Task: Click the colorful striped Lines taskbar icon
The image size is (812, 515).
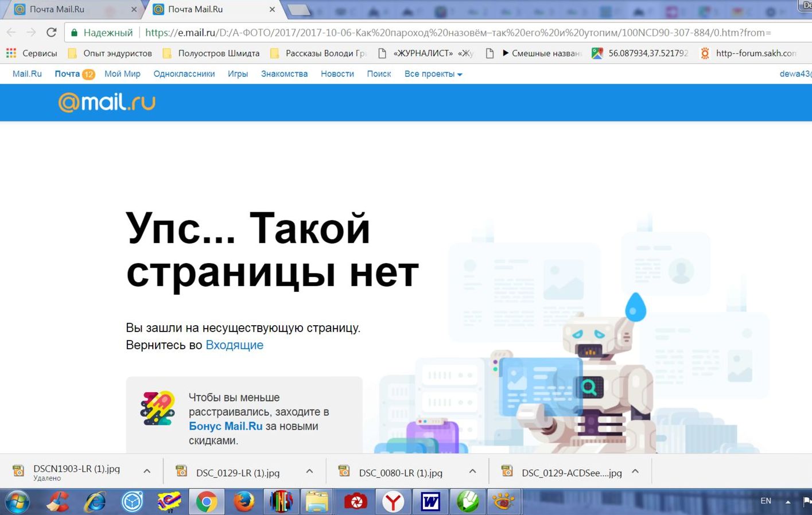Action: click(x=281, y=502)
